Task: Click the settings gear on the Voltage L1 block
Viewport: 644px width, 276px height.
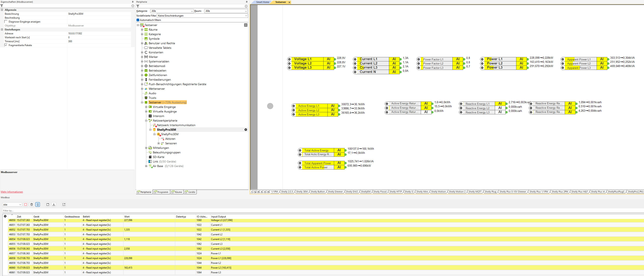Action: coord(289,59)
